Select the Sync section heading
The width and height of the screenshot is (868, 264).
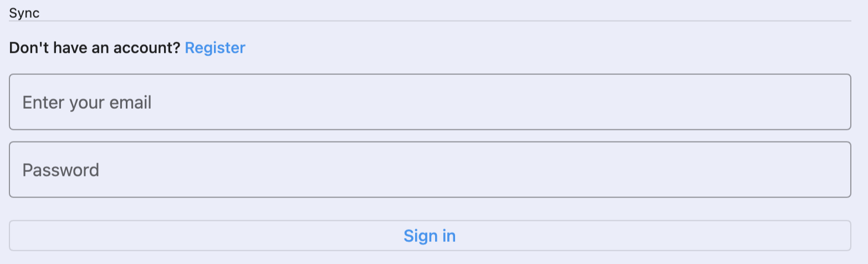pyautogui.click(x=24, y=13)
